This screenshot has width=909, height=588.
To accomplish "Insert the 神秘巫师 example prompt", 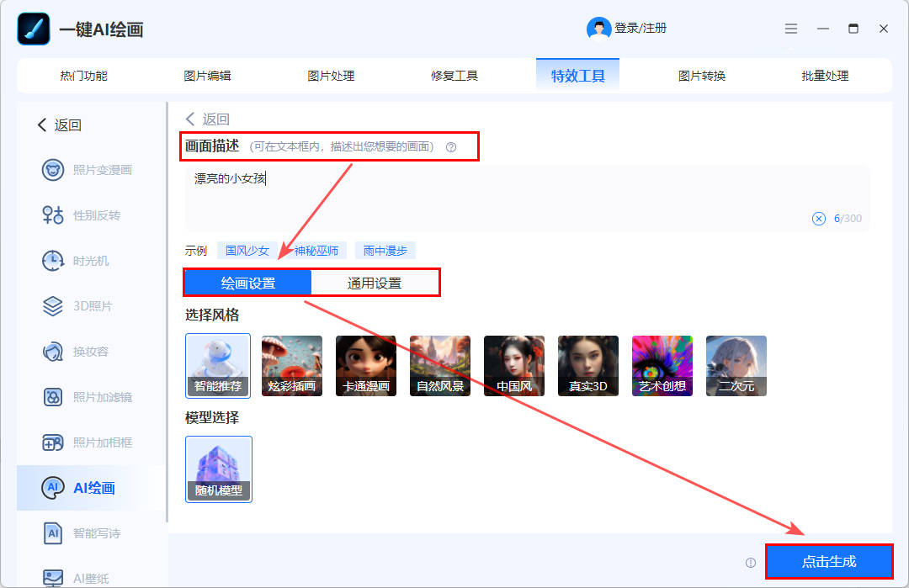I will pyautogui.click(x=316, y=251).
